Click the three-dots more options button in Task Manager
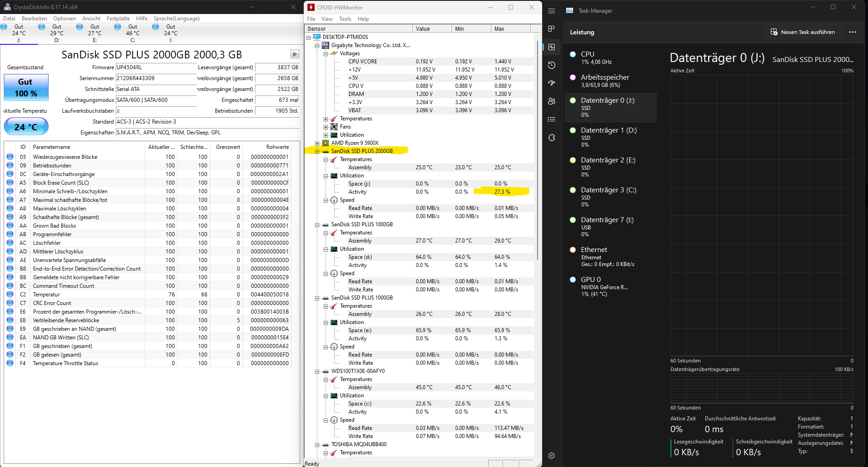This screenshot has width=868, height=467. (853, 32)
